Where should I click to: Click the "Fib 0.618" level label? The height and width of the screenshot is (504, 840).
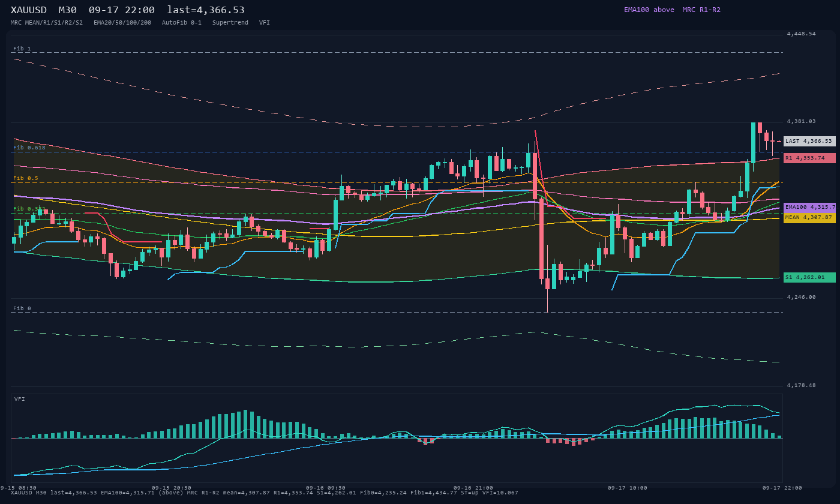point(29,148)
